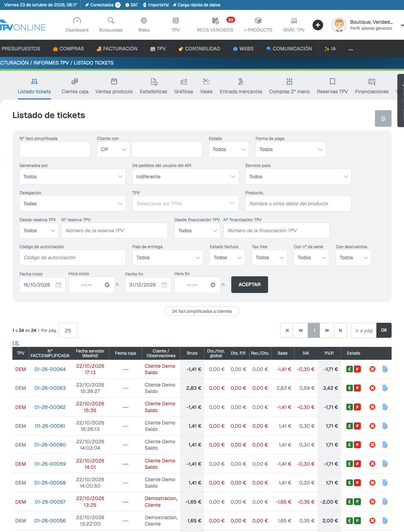Open the Generados por dropdown

[x=73, y=177]
